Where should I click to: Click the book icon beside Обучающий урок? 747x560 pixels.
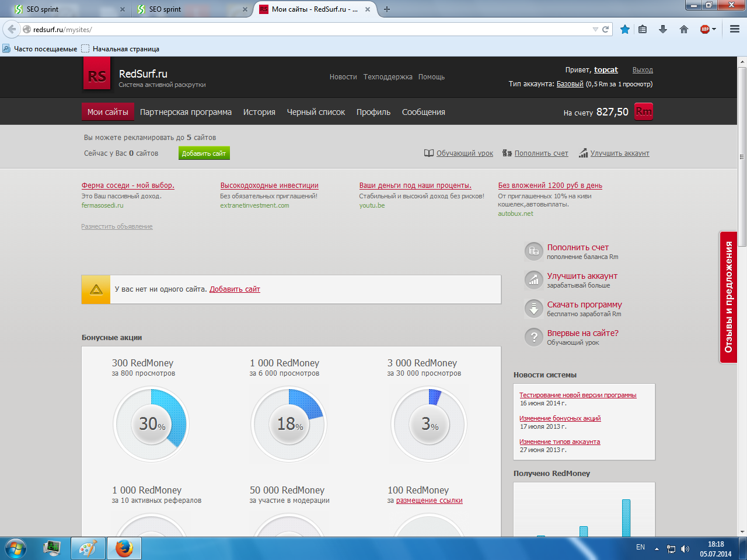(429, 153)
